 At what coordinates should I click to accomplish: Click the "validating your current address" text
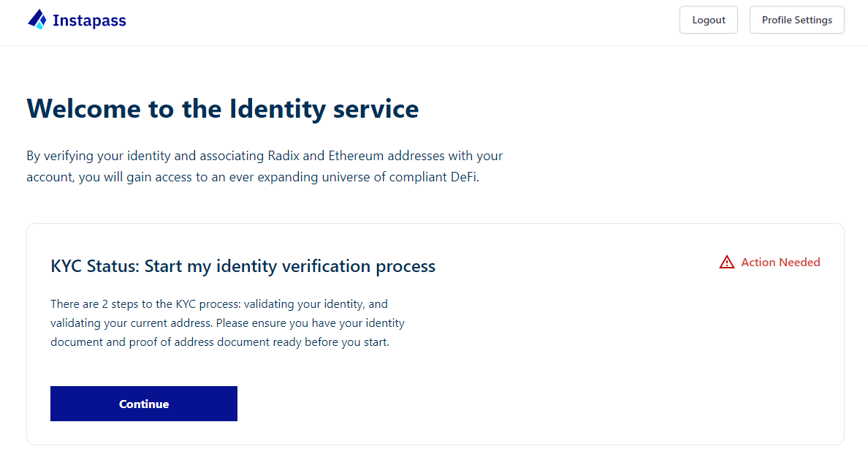132,323
